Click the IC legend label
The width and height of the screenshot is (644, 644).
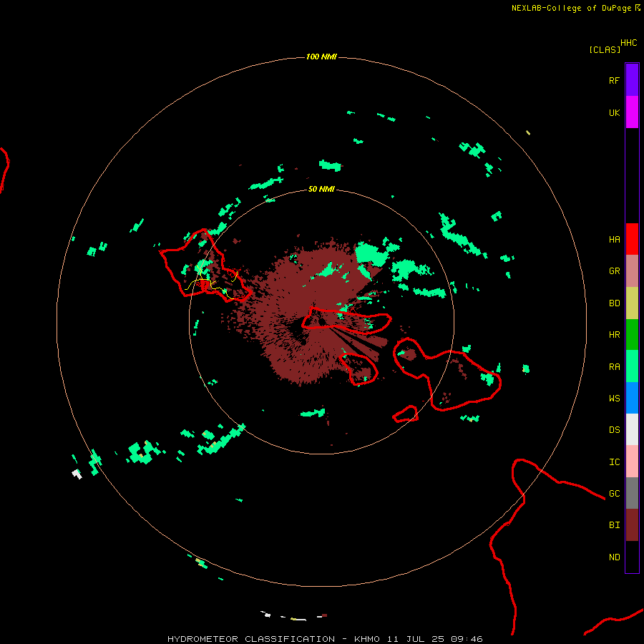point(614,462)
